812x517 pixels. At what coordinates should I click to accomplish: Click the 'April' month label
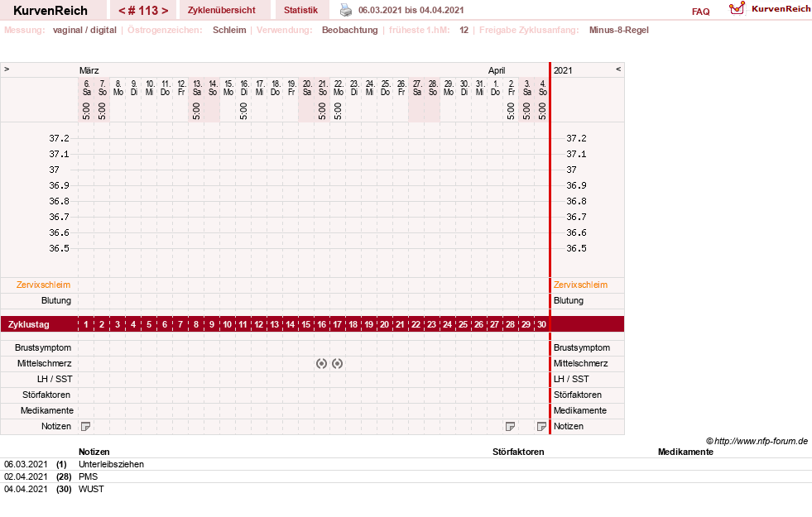pos(497,70)
